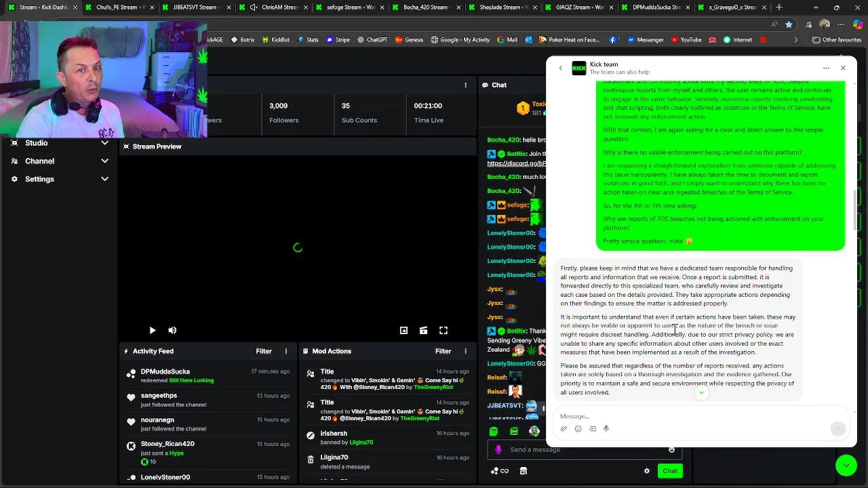Open YouTube bookmark

(x=686, y=39)
